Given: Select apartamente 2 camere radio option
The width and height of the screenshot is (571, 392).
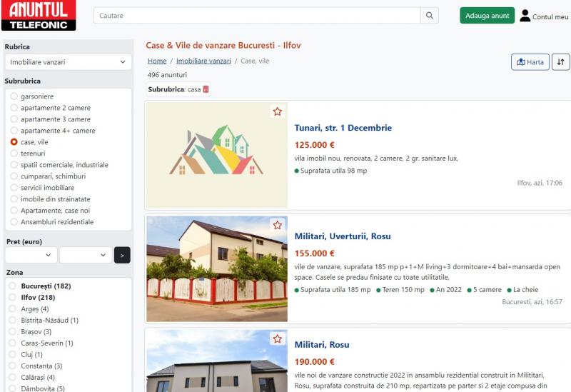Looking at the screenshot, I should (14, 108).
